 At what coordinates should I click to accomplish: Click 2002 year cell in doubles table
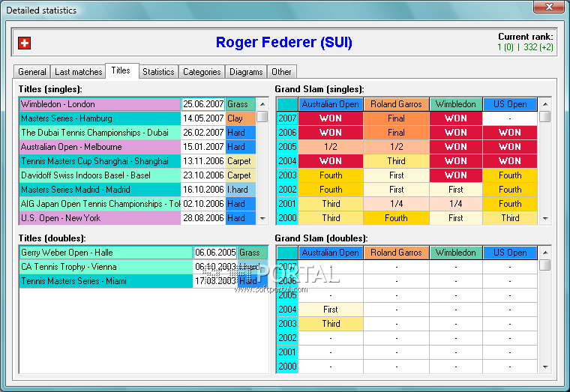[x=287, y=338]
